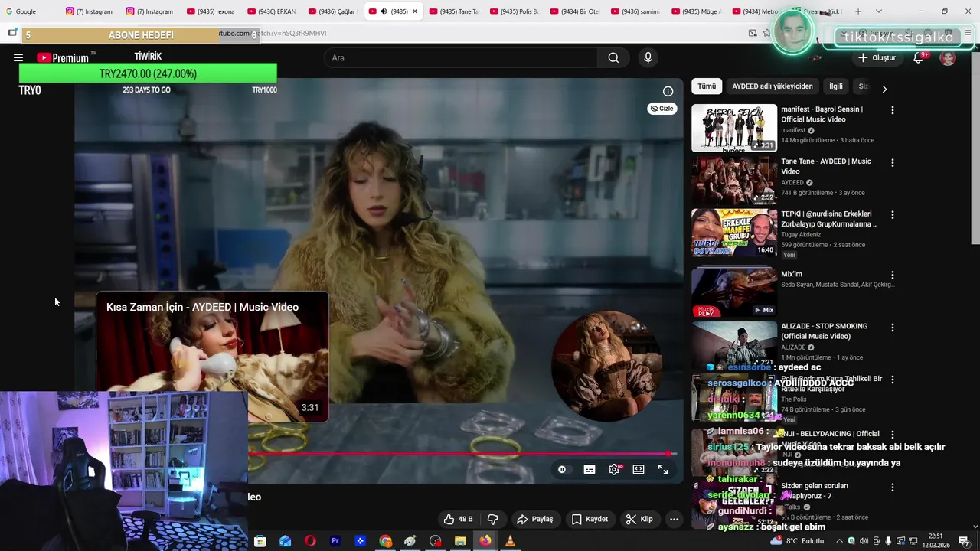Open the account avatar menu

[948, 58]
